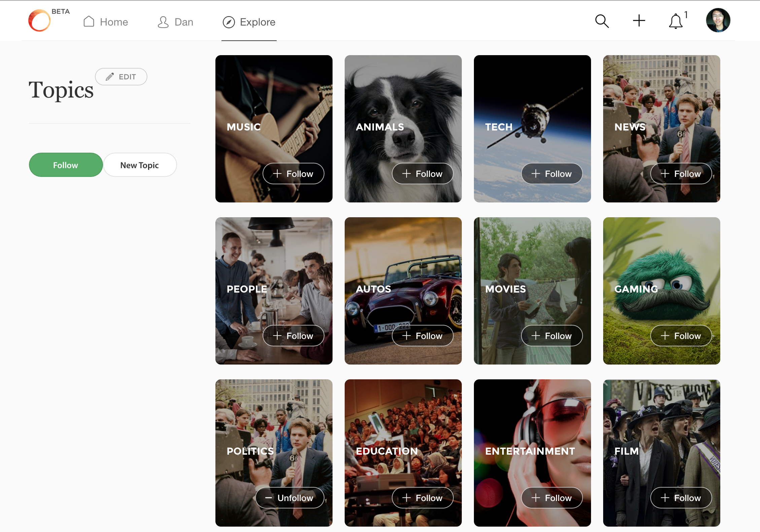Follow the Entertainment topic
This screenshot has width=760, height=532.
552,498
